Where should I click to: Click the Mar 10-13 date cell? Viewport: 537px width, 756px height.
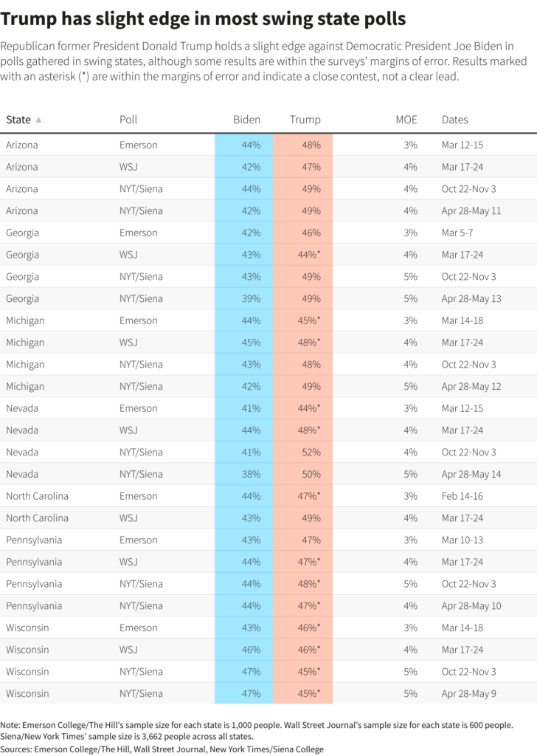coord(462,540)
